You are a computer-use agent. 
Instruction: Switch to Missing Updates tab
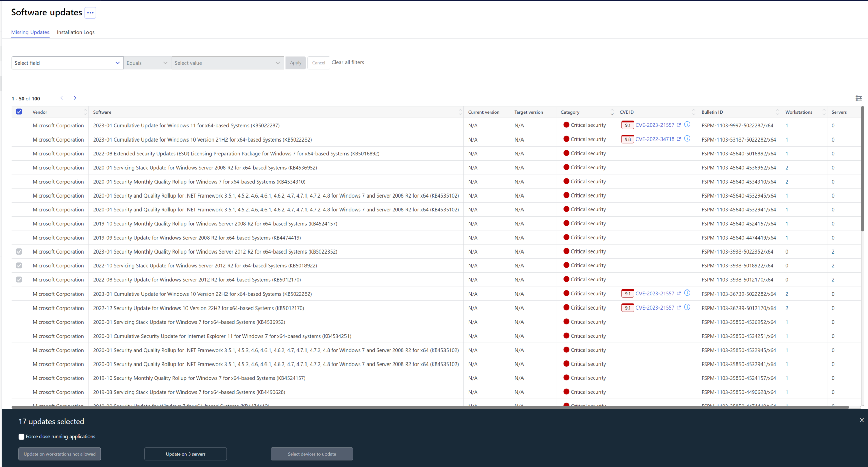pyautogui.click(x=30, y=32)
